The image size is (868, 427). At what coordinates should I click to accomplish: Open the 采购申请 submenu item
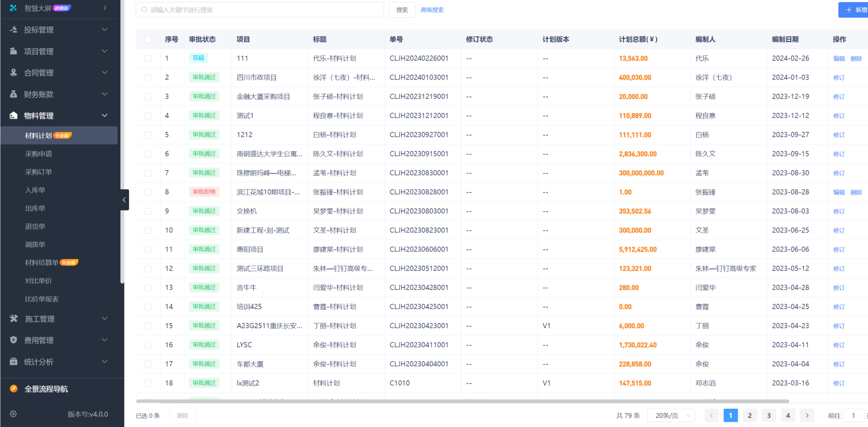[38, 154]
